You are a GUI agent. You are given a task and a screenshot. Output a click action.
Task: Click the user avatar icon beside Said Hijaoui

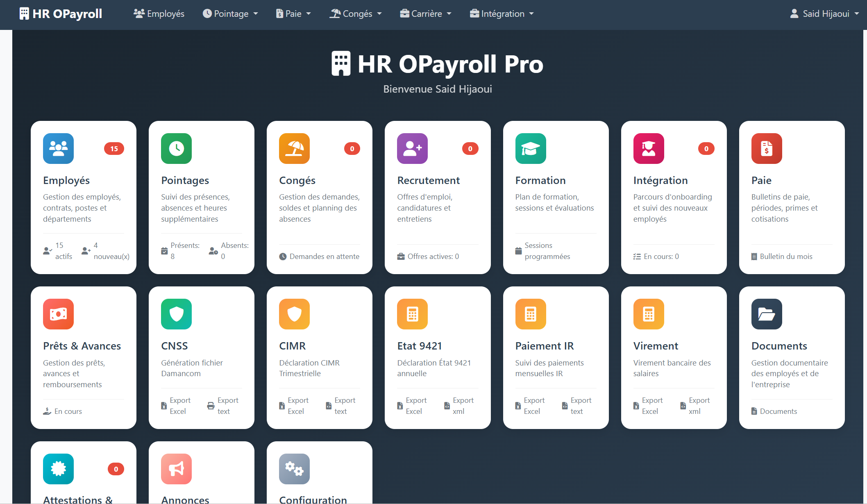point(794,14)
